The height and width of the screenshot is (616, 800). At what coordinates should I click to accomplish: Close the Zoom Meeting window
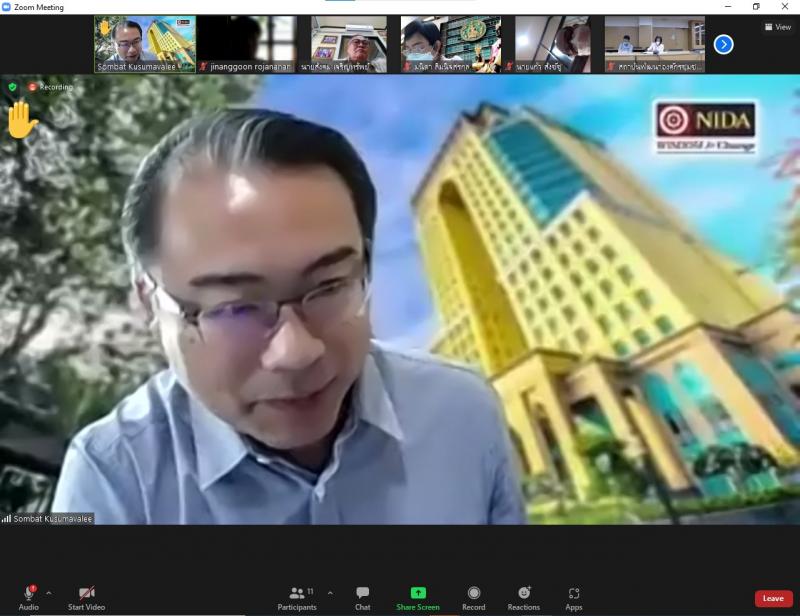(x=785, y=7)
